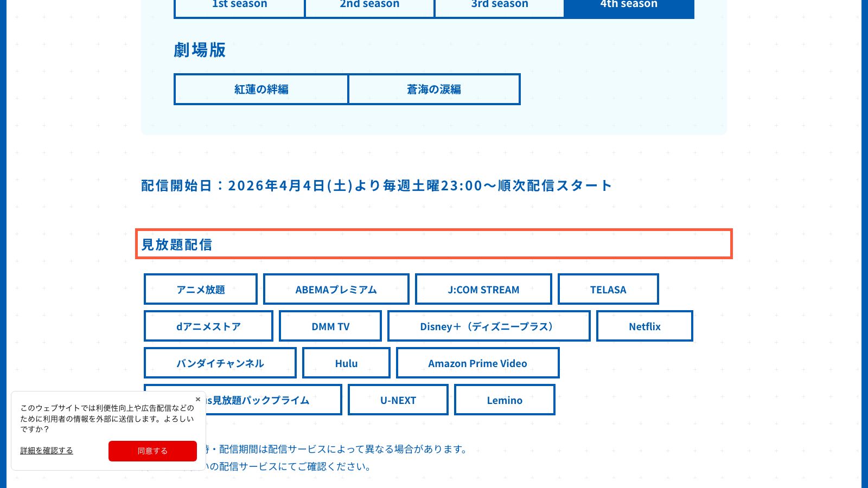
Task: Switch to the 1st season tab
Action: click(x=239, y=9)
